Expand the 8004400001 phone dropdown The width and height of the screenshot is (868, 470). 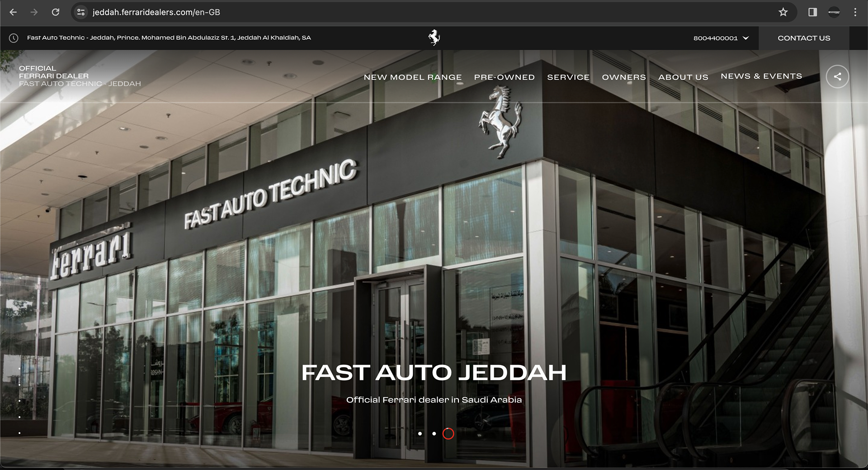coord(721,38)
